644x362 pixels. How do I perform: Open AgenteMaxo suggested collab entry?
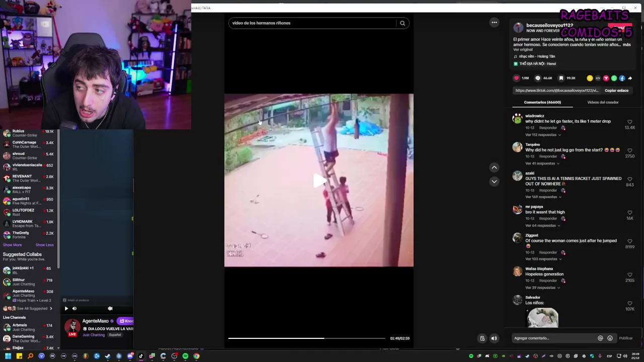click(28, 296)
